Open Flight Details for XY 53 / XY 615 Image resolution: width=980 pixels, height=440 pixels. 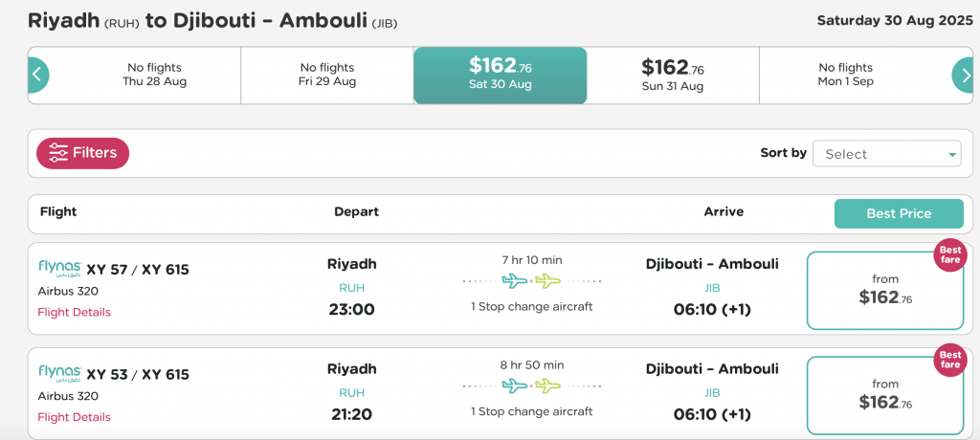pos(74,417)
